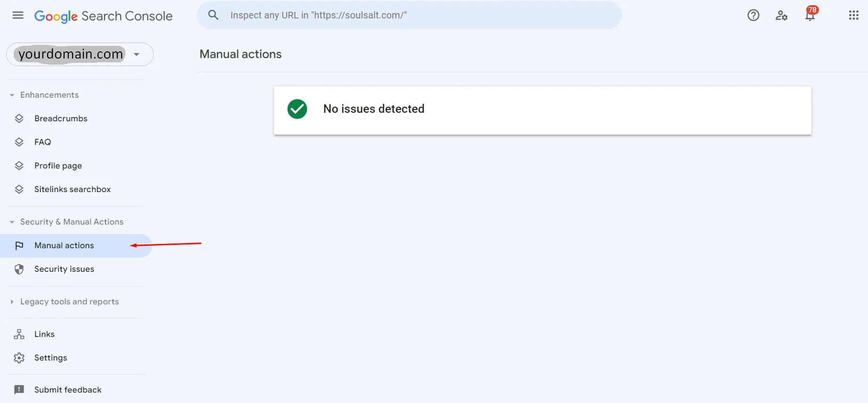Collapse the Enhancements section
868x403 pixels.
[x=12, y=95]
